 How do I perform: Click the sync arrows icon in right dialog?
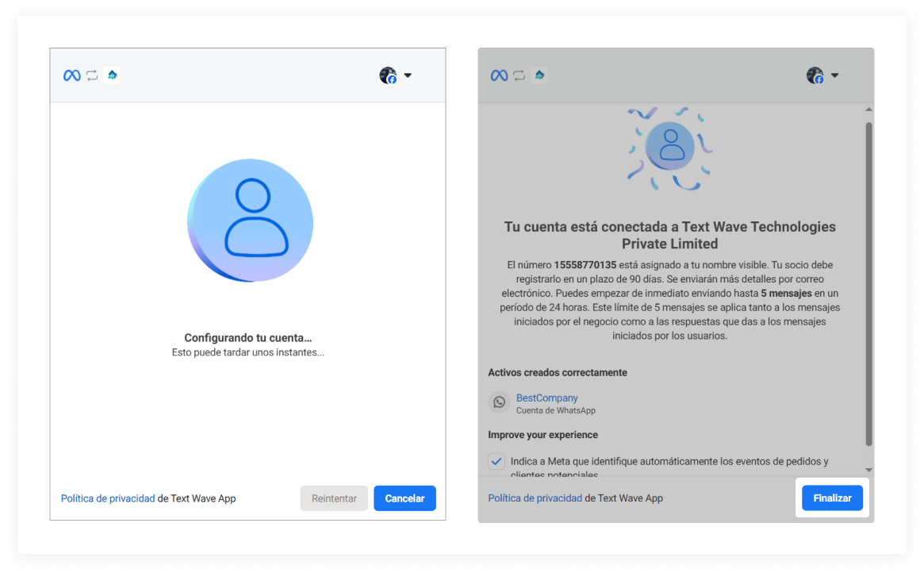point(520,75)
